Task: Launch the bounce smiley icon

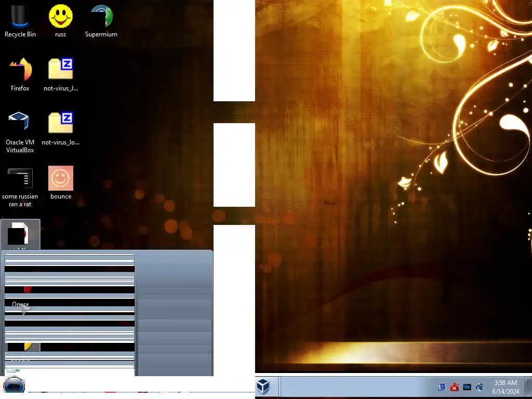Action: point(61,182)
